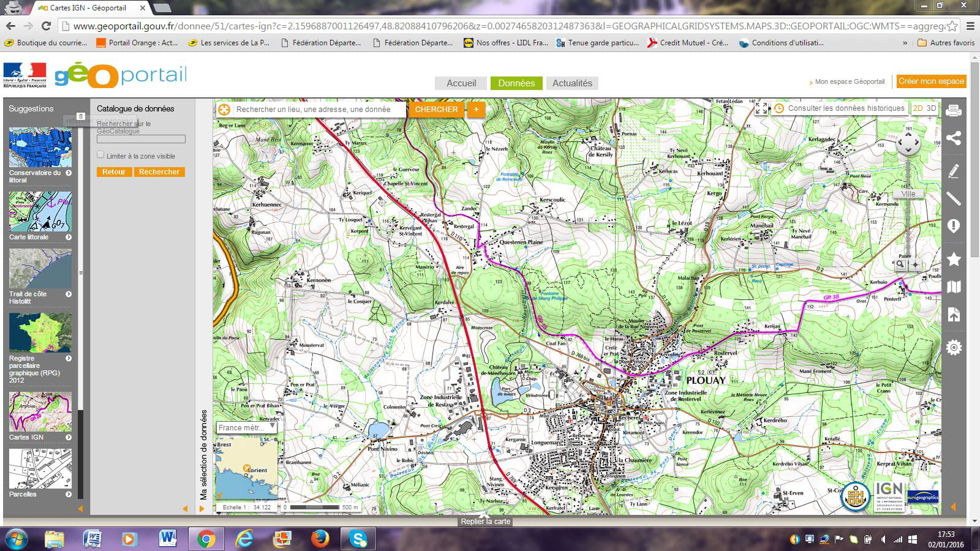Open the Actualités tab
The image size is (980, 551).
click(x=572, y=83)
